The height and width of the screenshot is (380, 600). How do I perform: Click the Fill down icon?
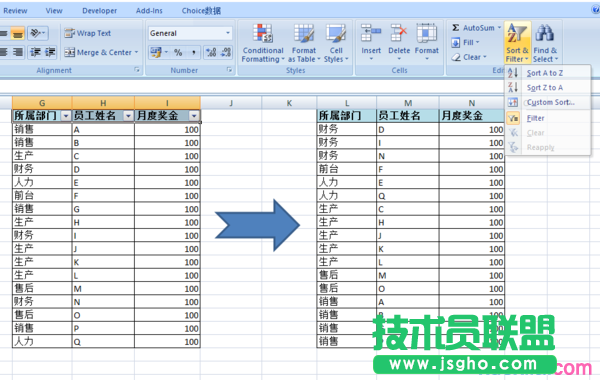coord(455,42)
